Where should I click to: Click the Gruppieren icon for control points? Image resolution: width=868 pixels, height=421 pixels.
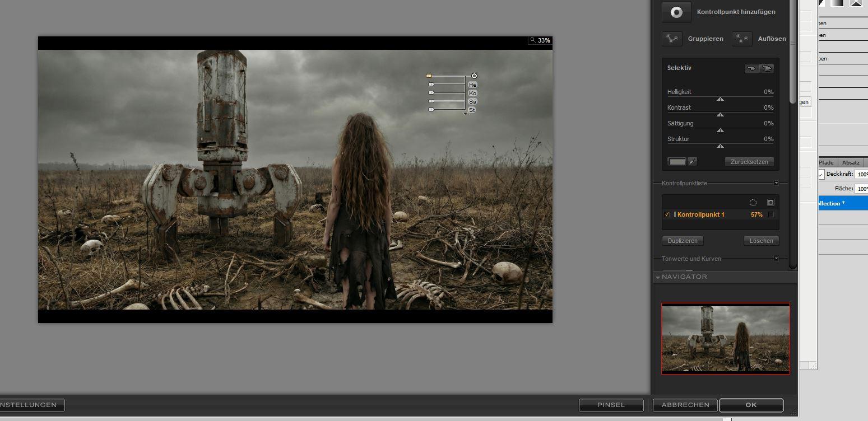pos(672,39)
